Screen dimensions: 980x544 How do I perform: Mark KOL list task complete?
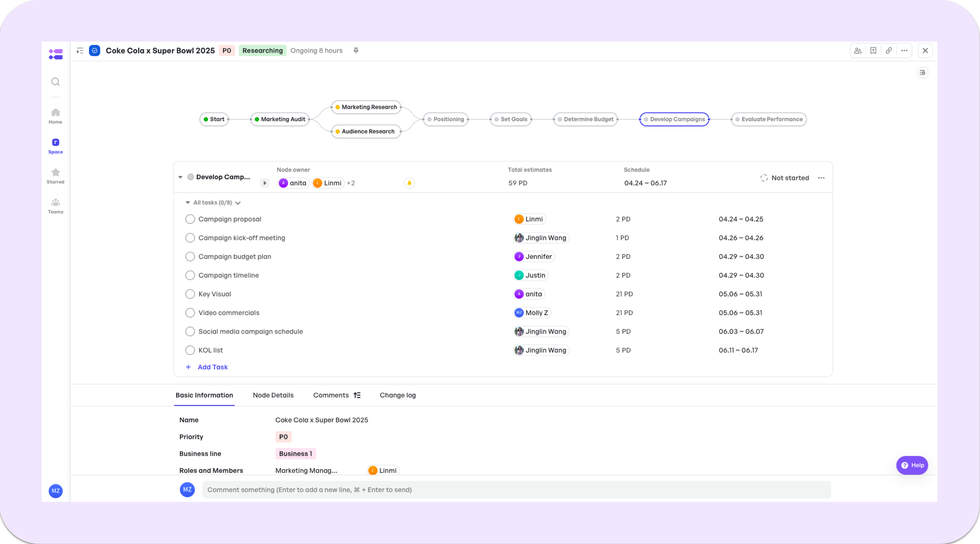[190, 350]
